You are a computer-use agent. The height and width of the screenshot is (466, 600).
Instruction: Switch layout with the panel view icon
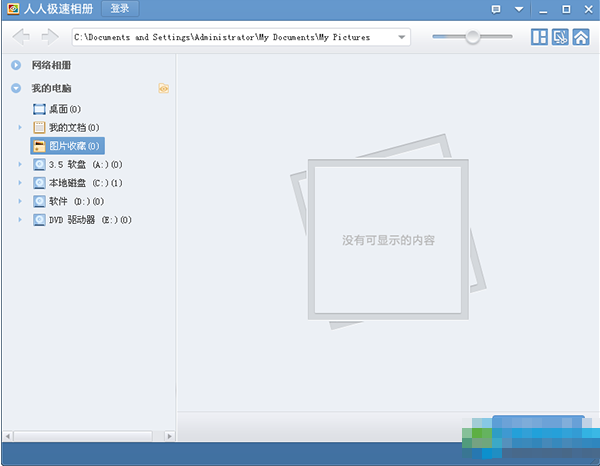click(x=539, y=37)
